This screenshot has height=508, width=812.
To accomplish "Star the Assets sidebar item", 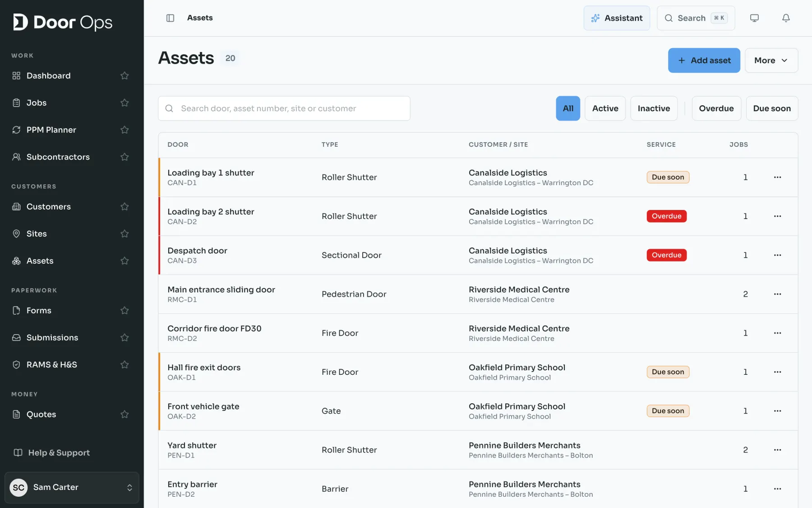I will pos(125,261).
